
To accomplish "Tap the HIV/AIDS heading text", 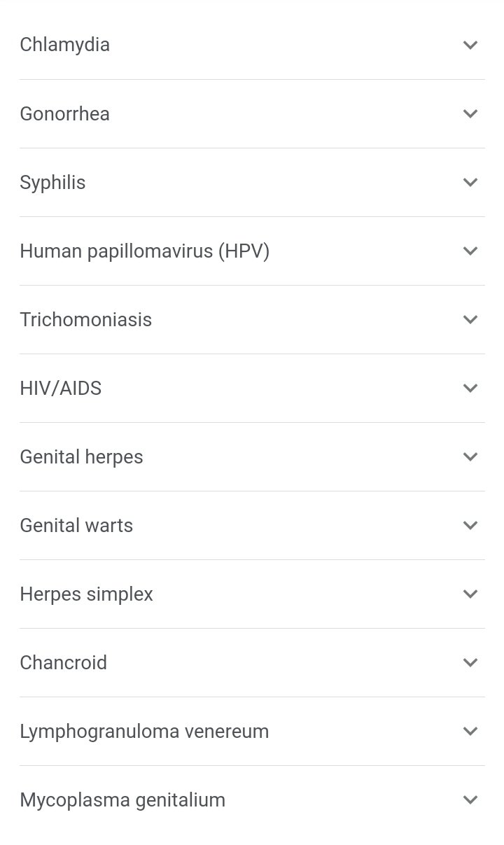I will point(60,388).
